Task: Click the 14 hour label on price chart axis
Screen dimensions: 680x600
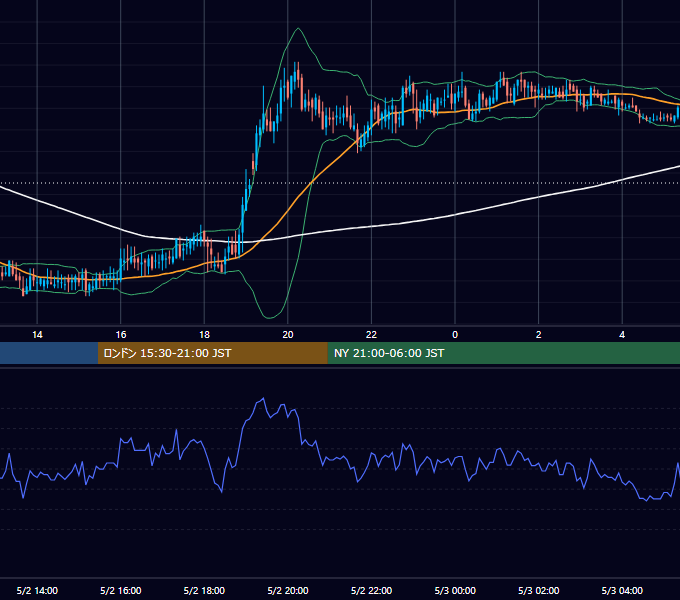Action: [x=37, y=335]
